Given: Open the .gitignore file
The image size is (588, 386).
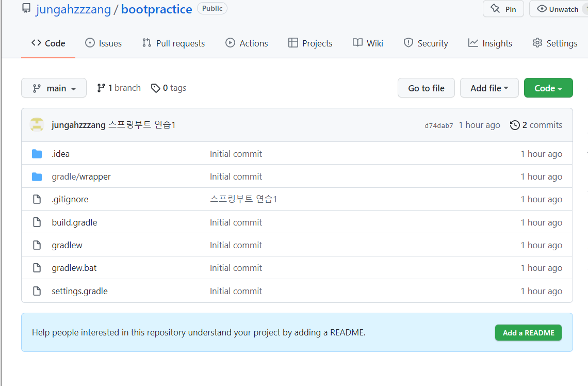Looking at the screenshot, I should tap(70, 199).
